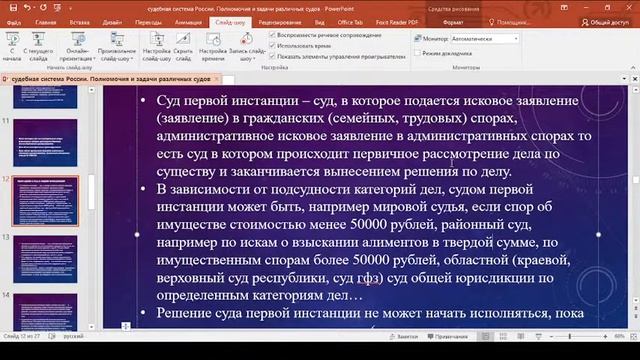Viewport: 640px width, 360px height.
Task: Open the Monitor selection dropdown
Action: click(x=485, y=39)
